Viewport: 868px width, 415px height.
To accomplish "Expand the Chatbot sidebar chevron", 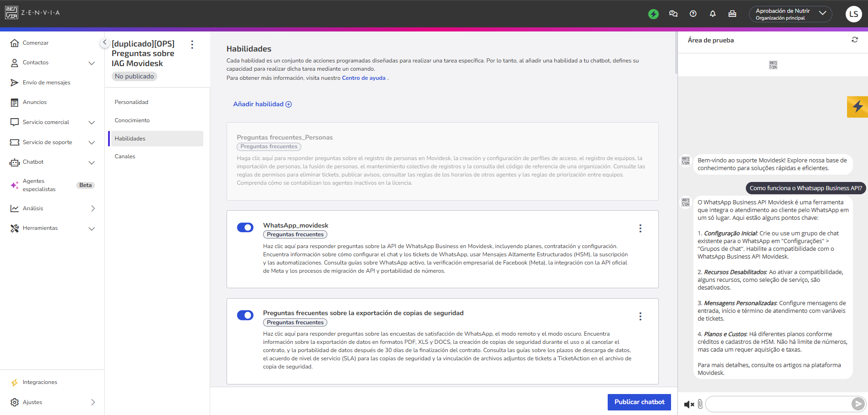I will click(92, 162).
